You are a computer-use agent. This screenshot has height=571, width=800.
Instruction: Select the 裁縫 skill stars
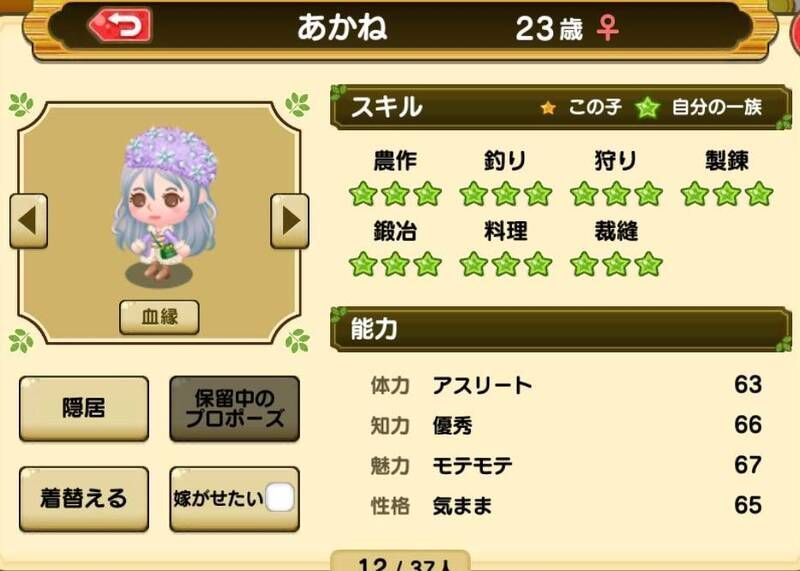tap(616, 264)
